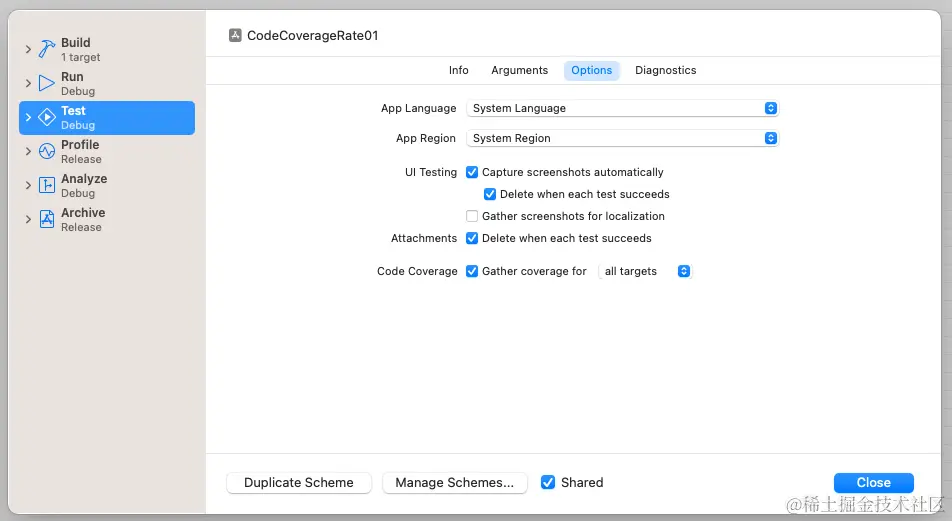
Task: Click the Archive icon in sidebar
Action: click(x=47, y=219)
